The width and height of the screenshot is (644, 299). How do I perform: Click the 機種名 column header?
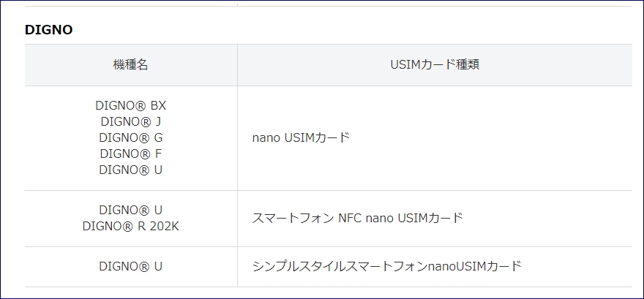click(130, 65)
